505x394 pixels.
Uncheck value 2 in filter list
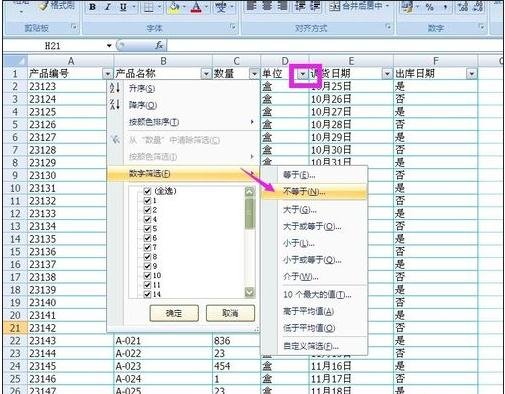(x=147, y=210)
